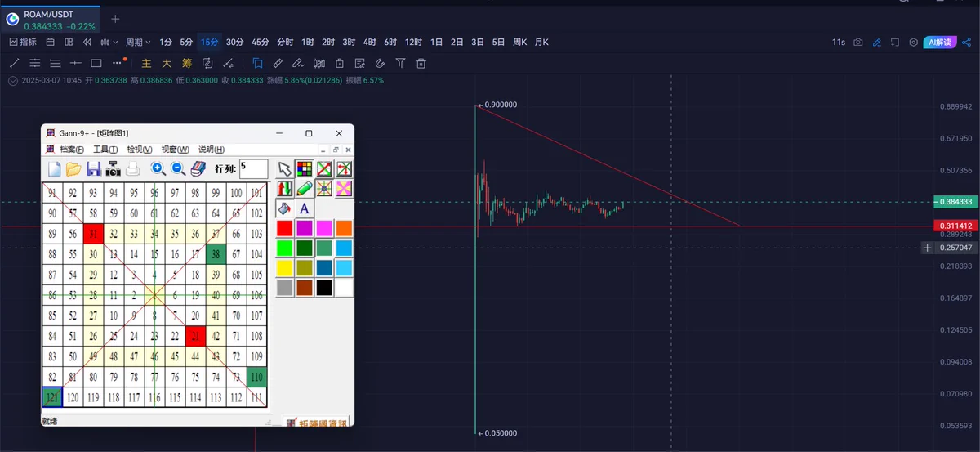The height and width of the screenshot is (452, 980).
Task: Select the ROAM/USDT chart tab
Action: [x=51, y=19]
